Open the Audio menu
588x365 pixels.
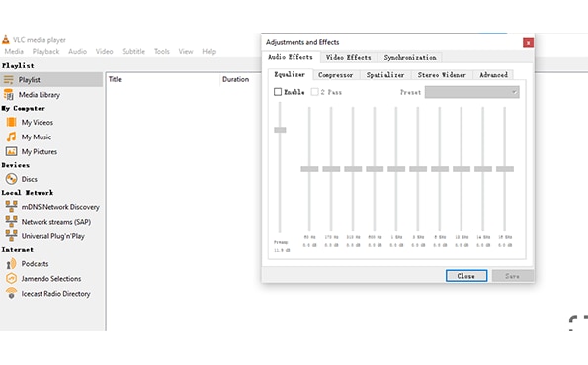[77, 51]
